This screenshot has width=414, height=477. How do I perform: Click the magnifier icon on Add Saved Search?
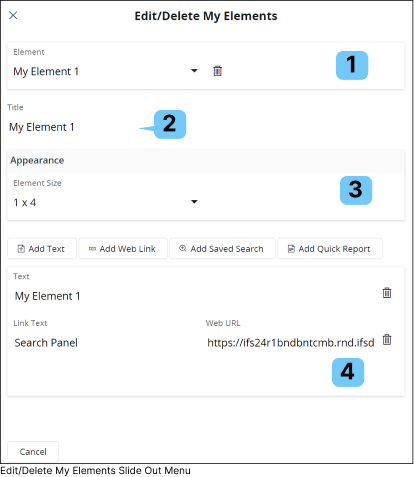183,248
